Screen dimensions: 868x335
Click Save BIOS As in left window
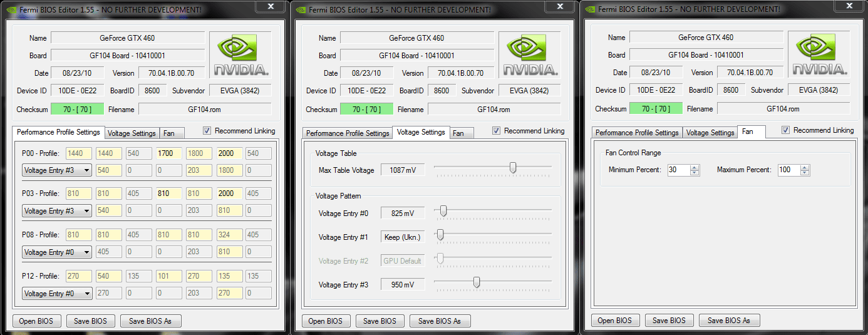click(150, 321)
